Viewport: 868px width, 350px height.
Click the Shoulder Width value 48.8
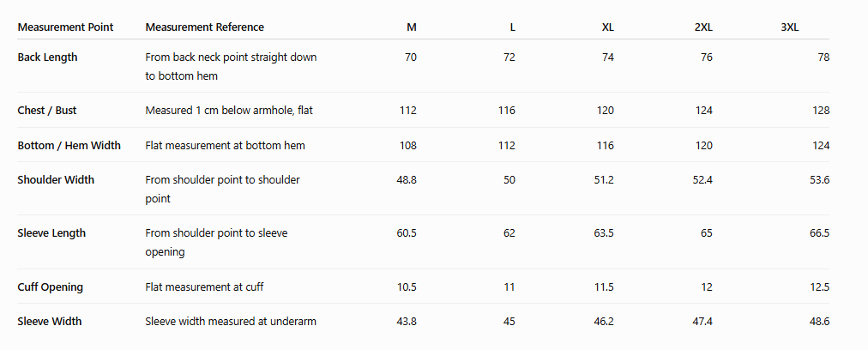pyautogui.click(x=407, y=180)
